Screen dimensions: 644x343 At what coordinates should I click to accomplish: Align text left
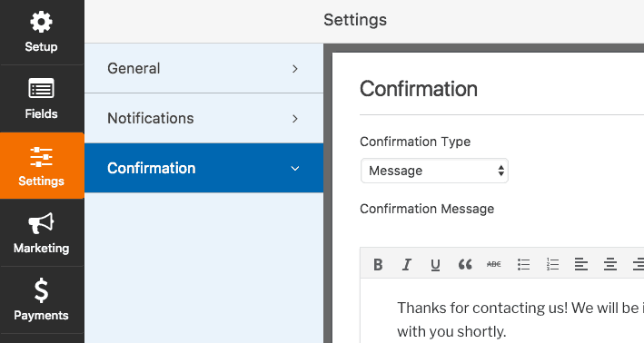(x=581, y=264)
